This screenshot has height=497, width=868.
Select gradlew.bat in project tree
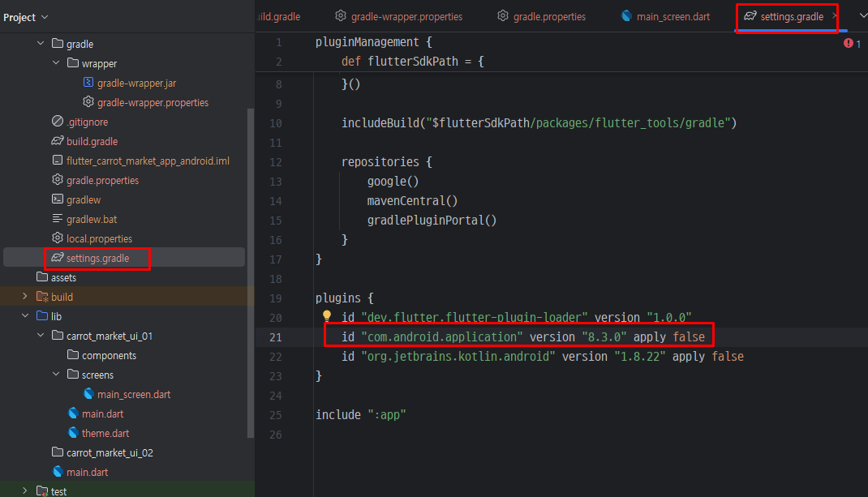92,219
